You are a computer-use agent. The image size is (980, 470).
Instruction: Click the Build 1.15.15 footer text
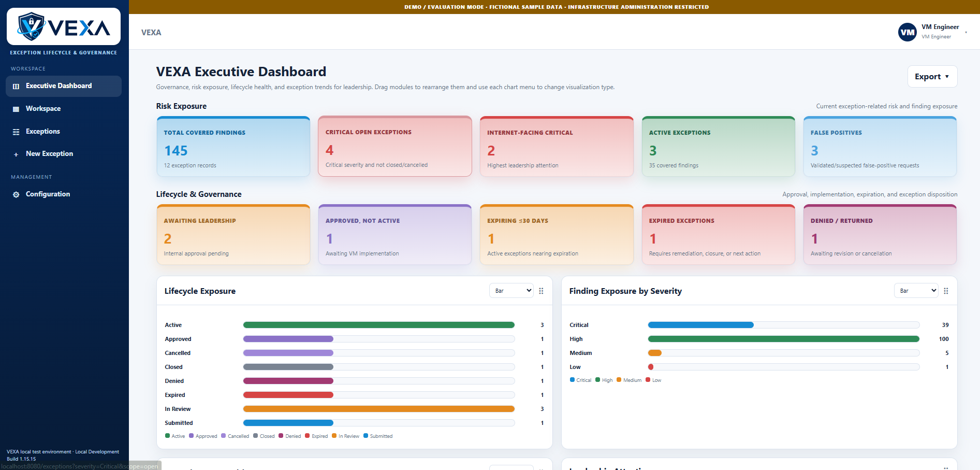21,459
